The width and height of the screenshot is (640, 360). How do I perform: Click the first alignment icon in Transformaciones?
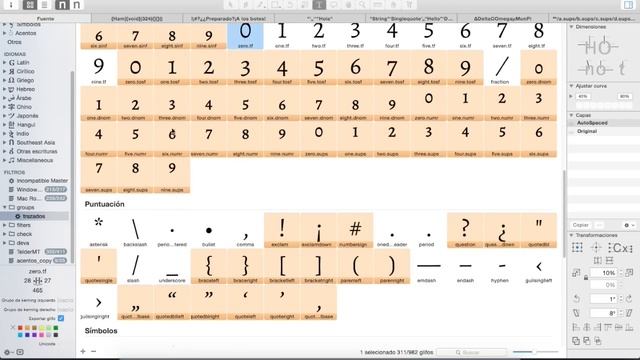point(576,327)
